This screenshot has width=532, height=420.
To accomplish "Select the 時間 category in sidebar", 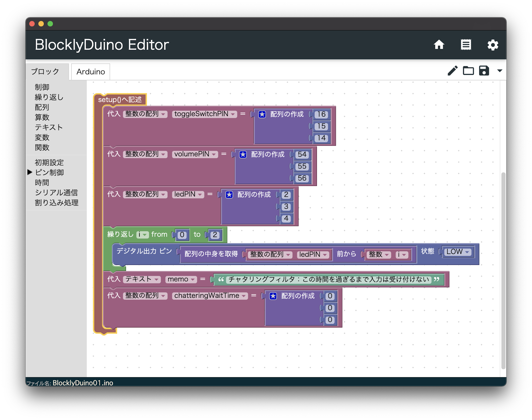I will 42,183.
